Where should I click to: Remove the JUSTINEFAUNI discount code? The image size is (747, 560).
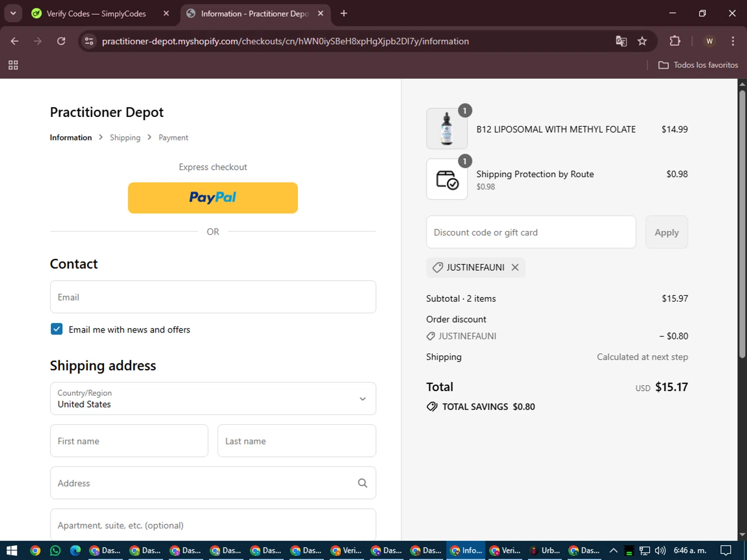515,267
